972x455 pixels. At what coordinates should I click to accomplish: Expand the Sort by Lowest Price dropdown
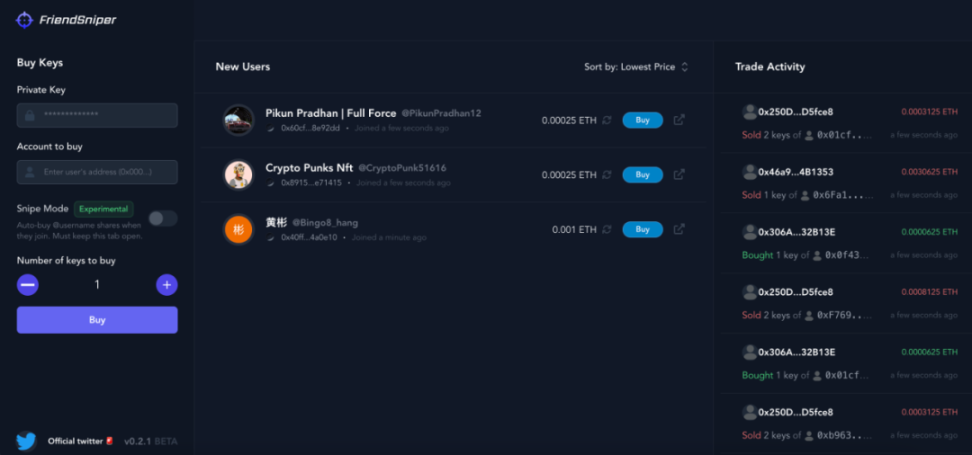636,67
